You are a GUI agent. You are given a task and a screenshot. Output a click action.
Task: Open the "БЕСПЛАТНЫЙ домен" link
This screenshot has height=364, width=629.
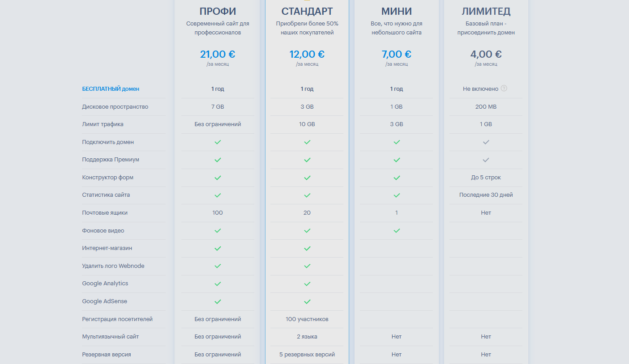click(x=111, y=89)
